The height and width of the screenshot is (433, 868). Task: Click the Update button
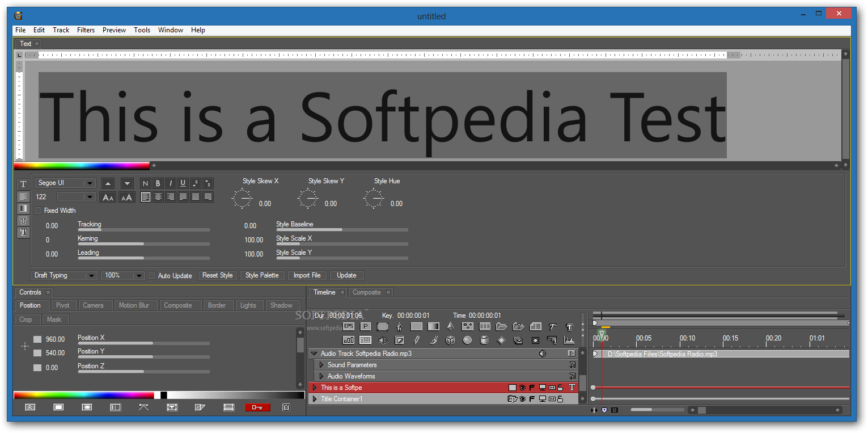(x=346, y=275)
